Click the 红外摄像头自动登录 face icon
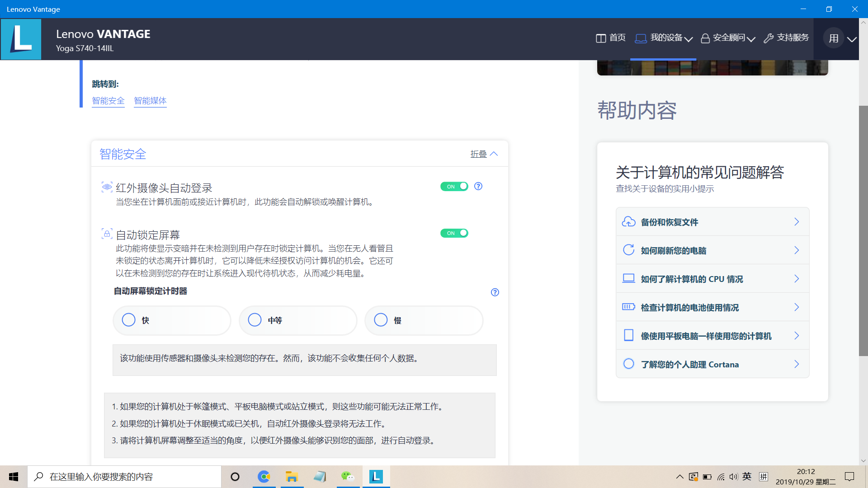 pyautogui.click(x=107, y=187)
